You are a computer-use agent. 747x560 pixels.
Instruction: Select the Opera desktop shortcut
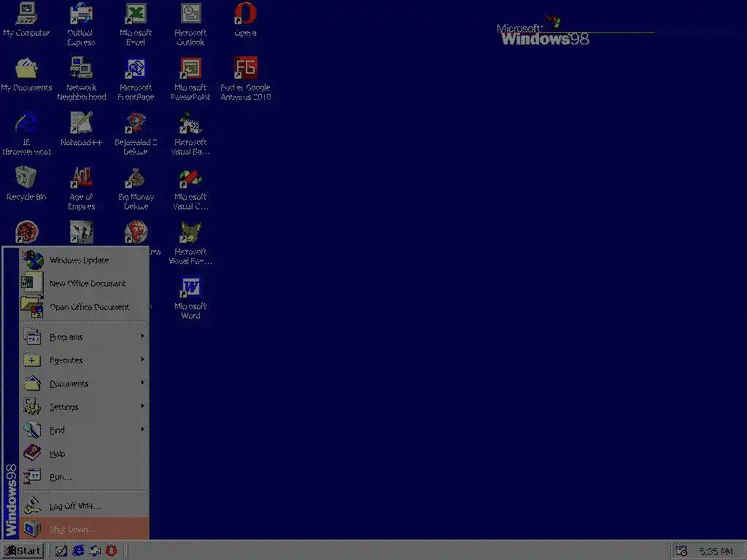(x=245, y=20)
